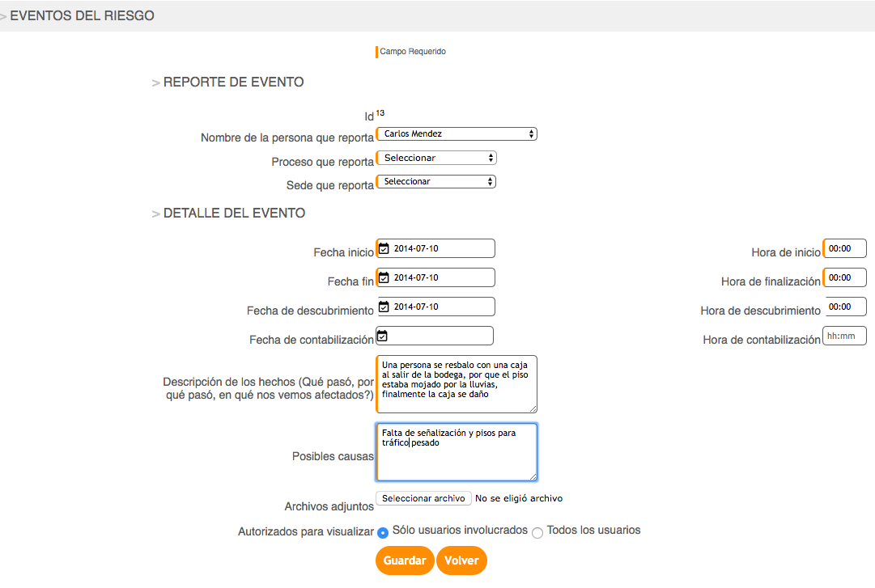Click the Hora de inicio time field
The height and width of the screenshot is (588, 875).
(845, 248)
